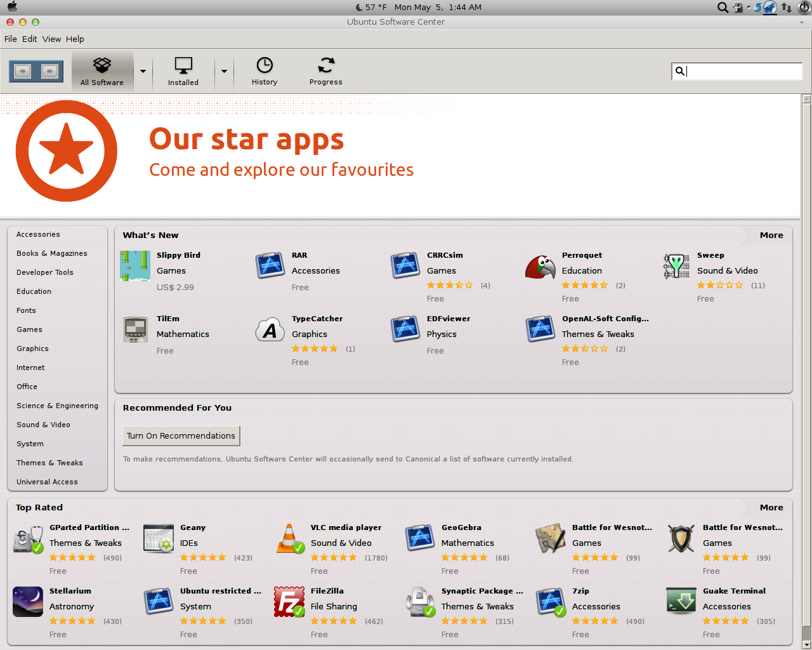Browse the Developer Tools category
Viewport: 812px width, 650px height.
point(45,272)
